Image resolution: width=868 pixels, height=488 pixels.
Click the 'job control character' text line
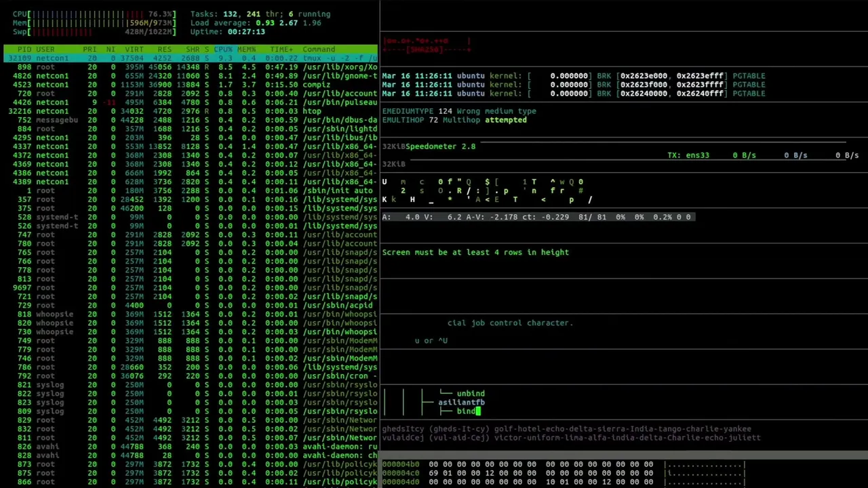(511, 323)
